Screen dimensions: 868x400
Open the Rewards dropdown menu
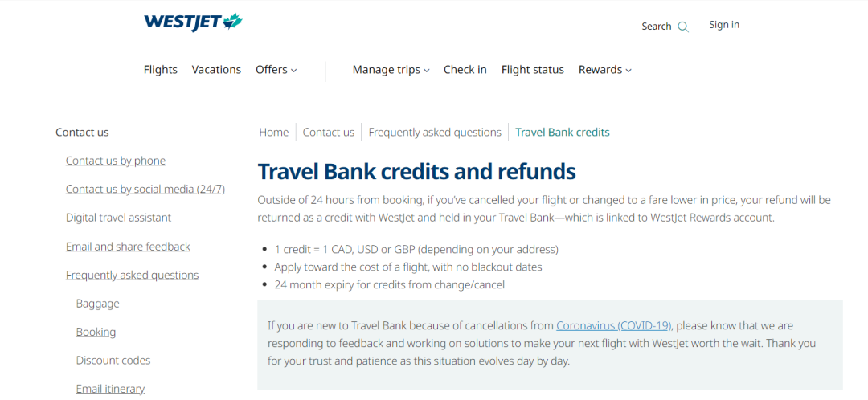(x=605, y=70)
